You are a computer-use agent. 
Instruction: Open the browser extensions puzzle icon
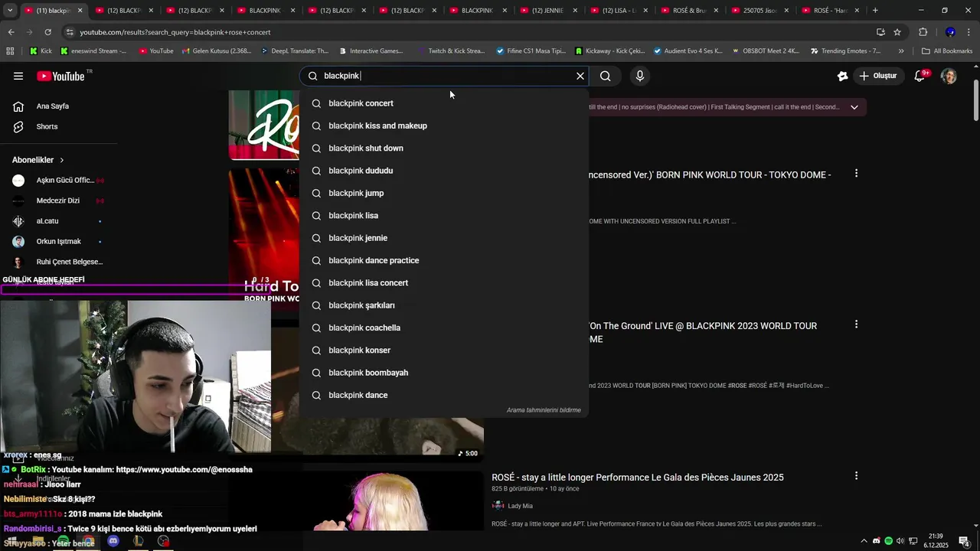(923, 32)
